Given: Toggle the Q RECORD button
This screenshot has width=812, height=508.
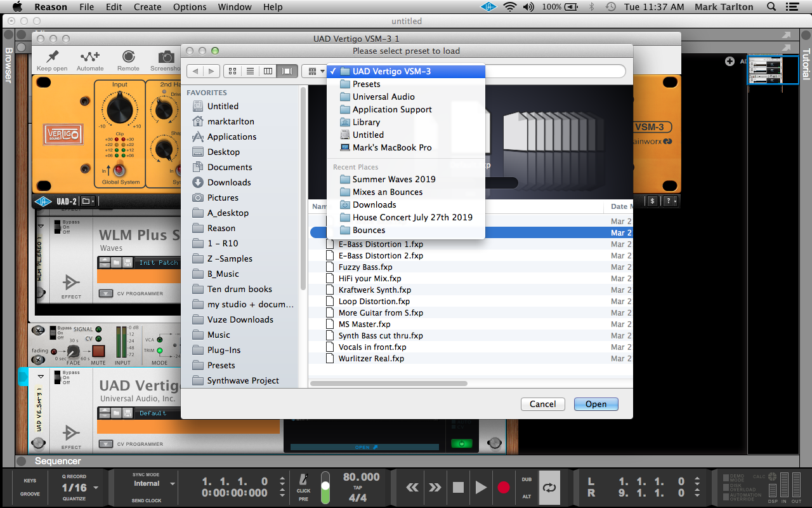Looking at the screenshot, I should click(74, 476).
